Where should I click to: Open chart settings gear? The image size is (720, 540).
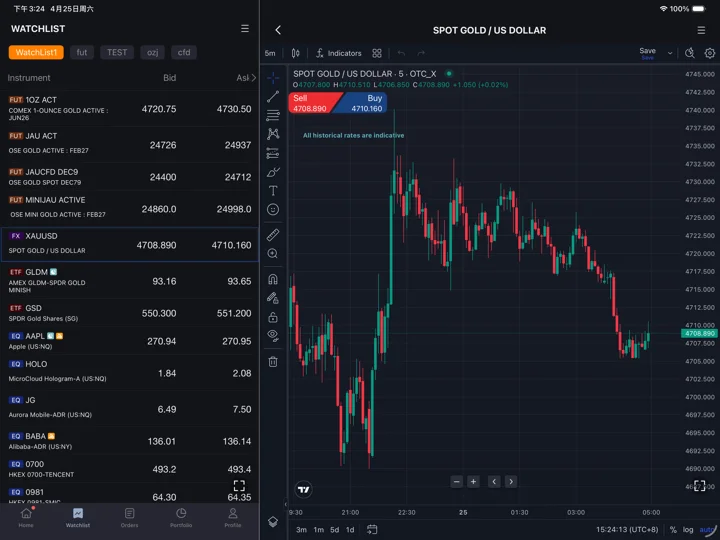(x=709, y=53)
